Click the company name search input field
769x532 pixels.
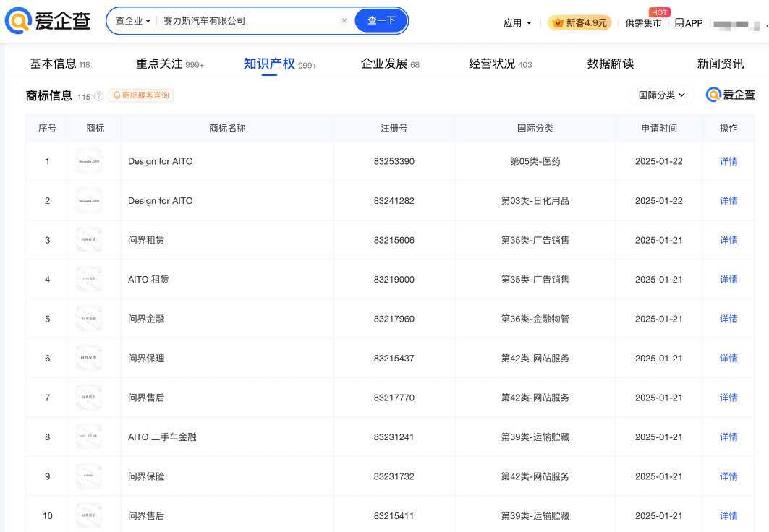[246, 21]
